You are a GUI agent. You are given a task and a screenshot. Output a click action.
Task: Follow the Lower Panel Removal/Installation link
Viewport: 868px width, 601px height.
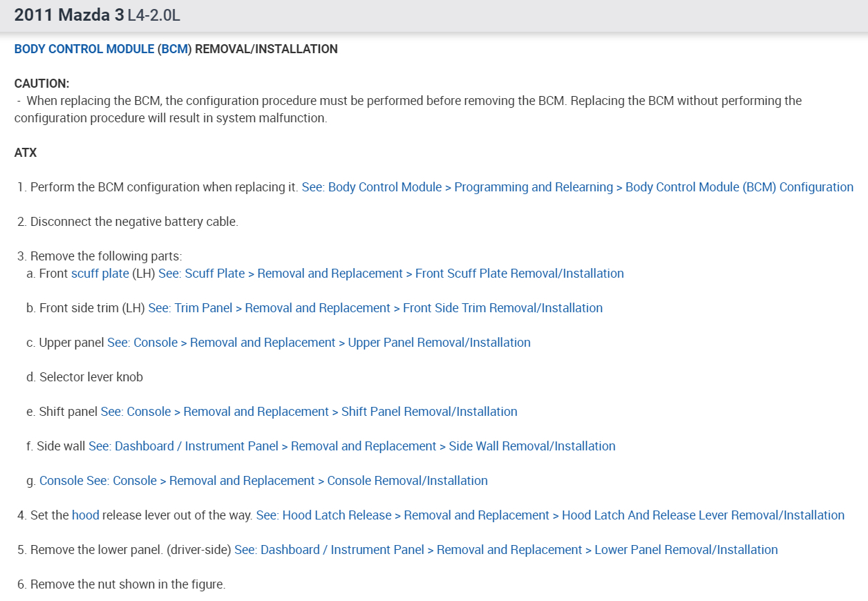(x=506, y=550)
